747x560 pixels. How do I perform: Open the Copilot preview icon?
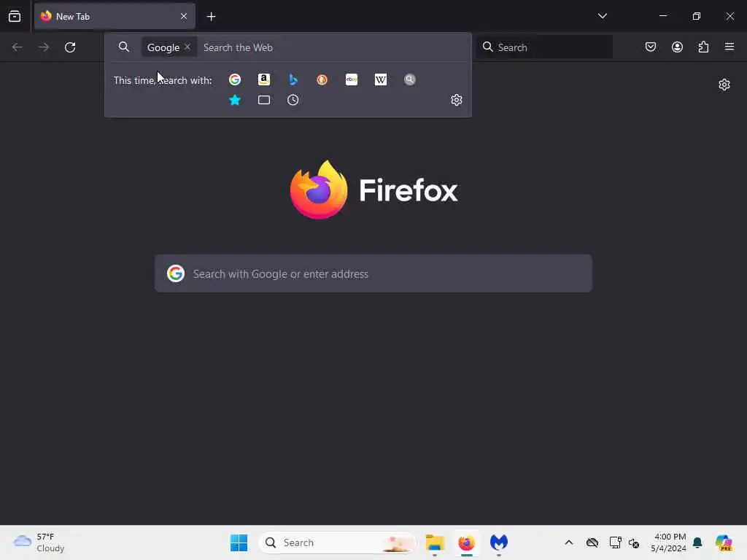pyautogui.click(x=724, y=542)
